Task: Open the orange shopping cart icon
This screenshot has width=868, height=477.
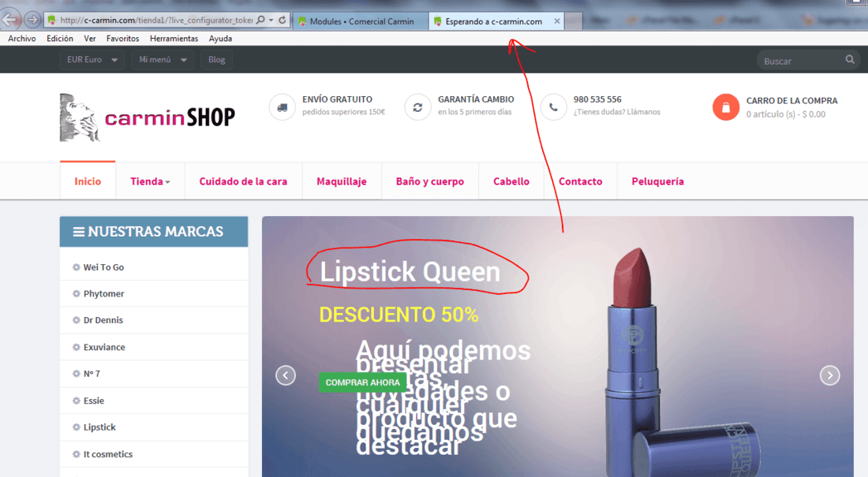Action: click(x=726, y=106)
